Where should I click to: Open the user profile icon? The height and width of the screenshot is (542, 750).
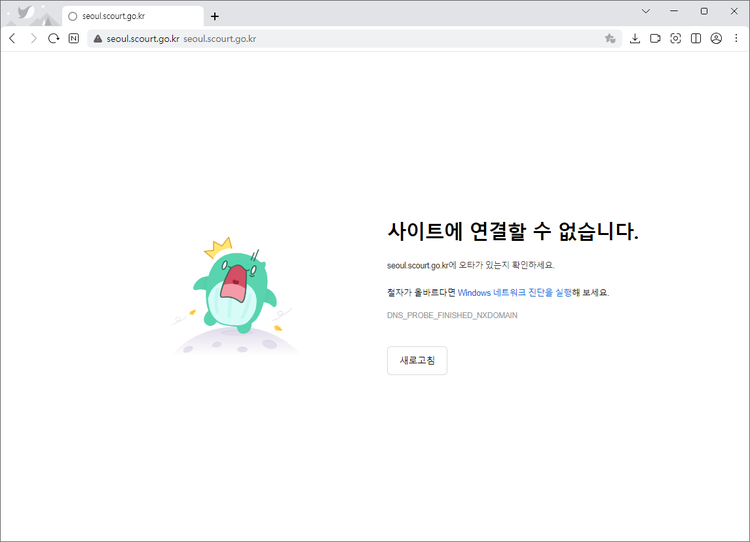pyautogui.click(x=716, y=39)
